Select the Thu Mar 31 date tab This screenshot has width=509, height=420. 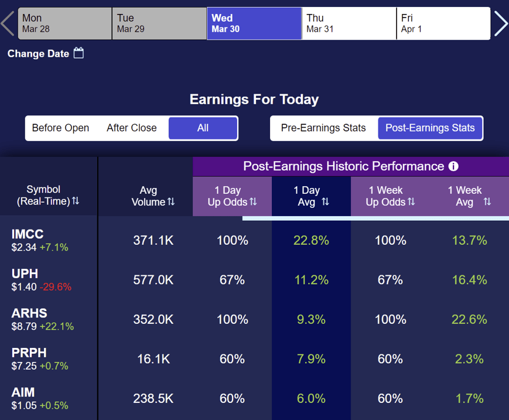349,23
